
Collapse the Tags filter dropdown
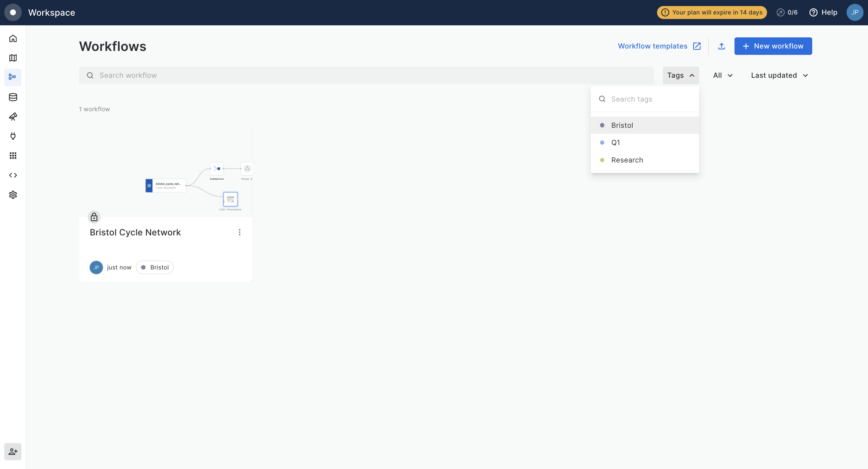click(x=681, y=75)
